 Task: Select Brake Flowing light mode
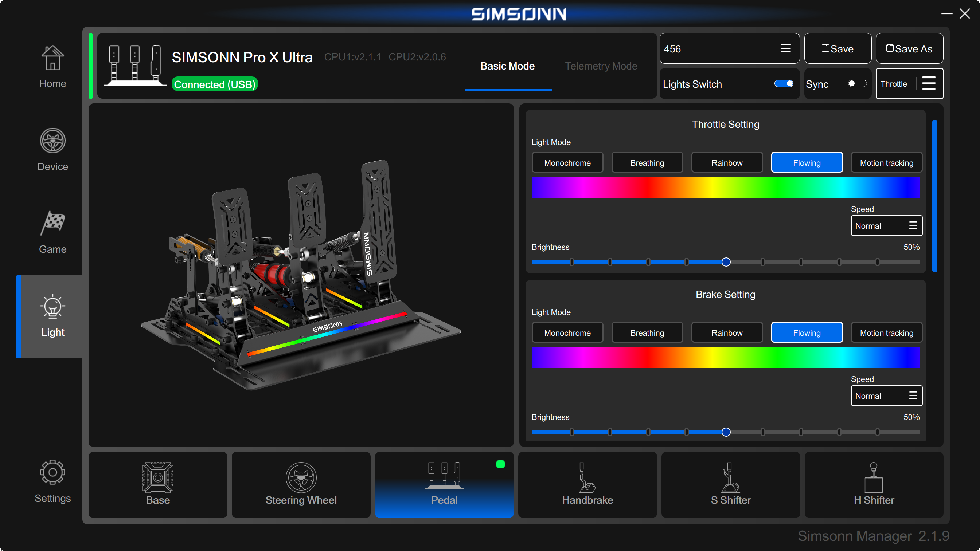click(807, 333)
